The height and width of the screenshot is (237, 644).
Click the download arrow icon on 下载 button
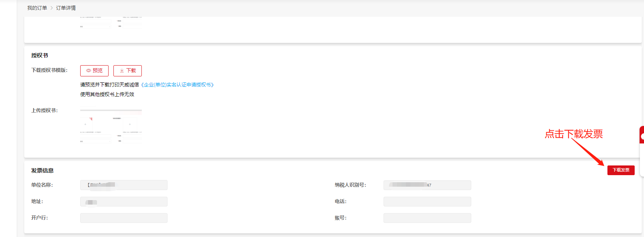(x=122, y=70)
